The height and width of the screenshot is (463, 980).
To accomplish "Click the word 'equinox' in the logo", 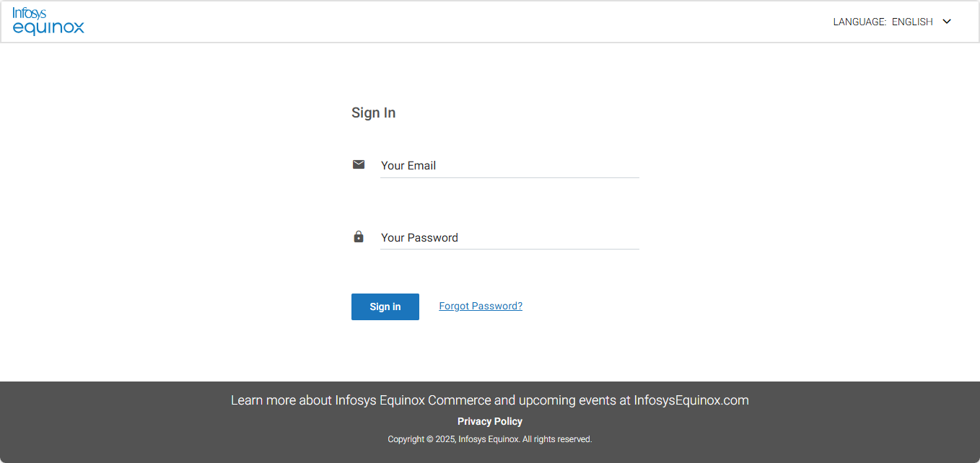I will [48, 28].
